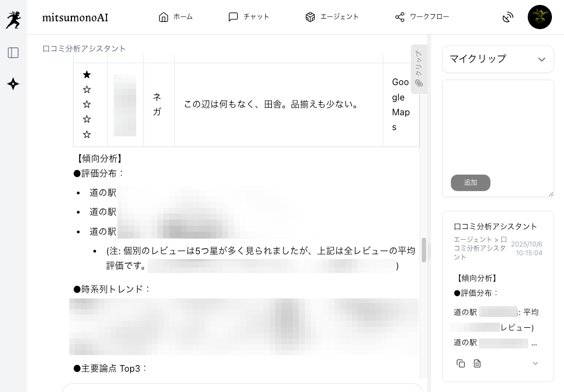Screen dimensions: 564x392
Task: Click the chat vertical scrollbar thumb
Action: 423,250
